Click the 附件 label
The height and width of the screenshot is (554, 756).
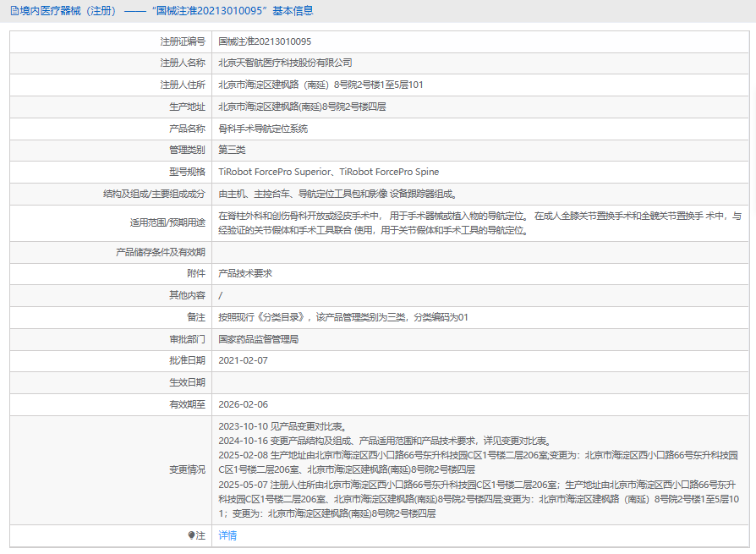pos(196,273)
